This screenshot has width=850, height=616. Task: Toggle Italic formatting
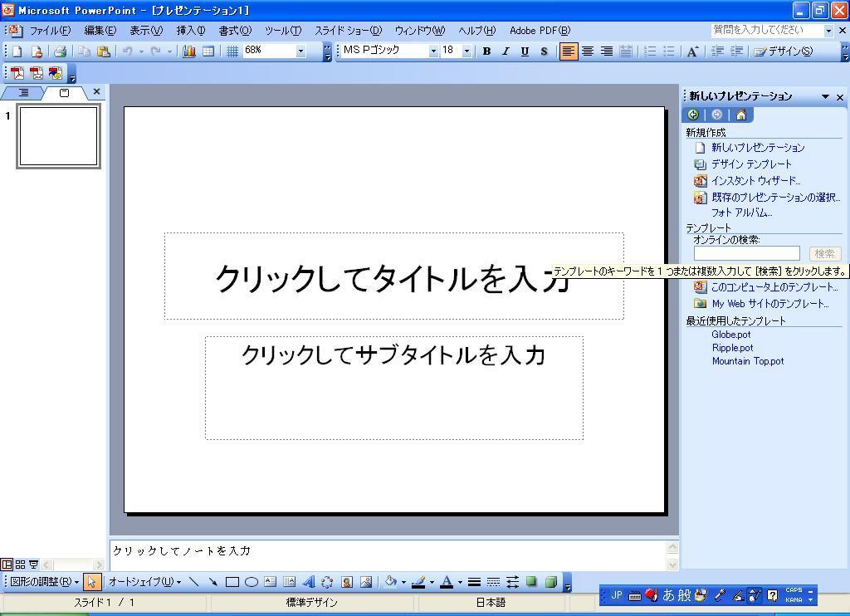[506, 51]
